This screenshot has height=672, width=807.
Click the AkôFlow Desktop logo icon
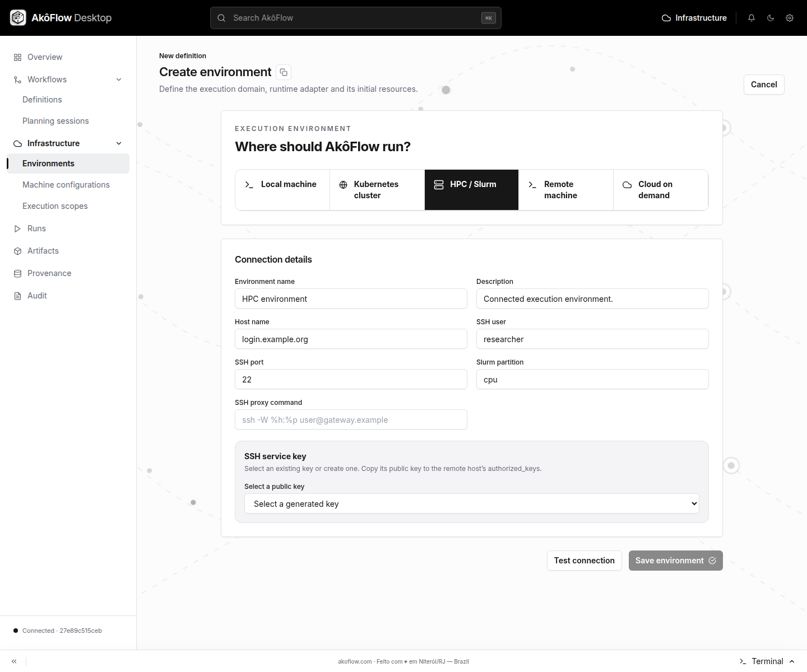pyautogui.click(x=18, y=18)
